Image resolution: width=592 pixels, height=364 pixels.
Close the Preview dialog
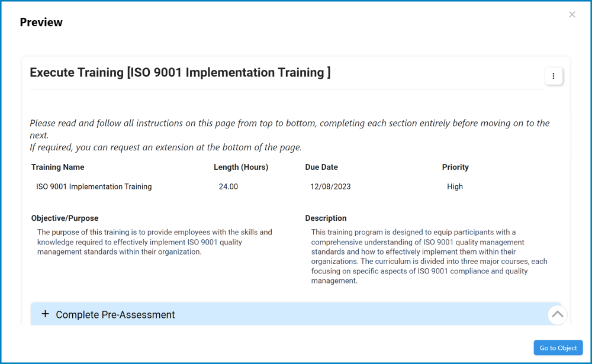[572, 14]
